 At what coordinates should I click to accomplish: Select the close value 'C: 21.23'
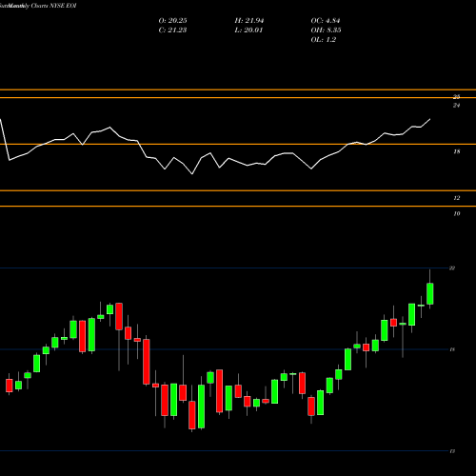click(172, 30)
